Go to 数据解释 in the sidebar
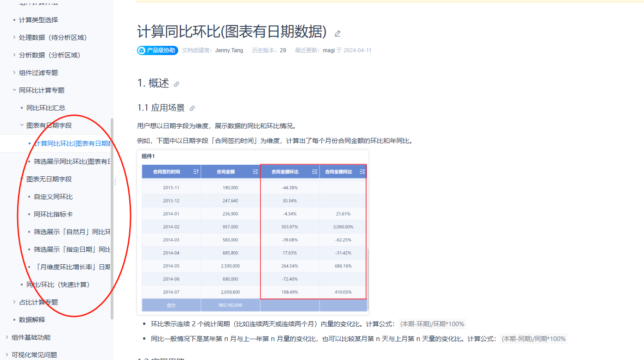644x360 pixels. pyautogui.click(x=31, y=320)
